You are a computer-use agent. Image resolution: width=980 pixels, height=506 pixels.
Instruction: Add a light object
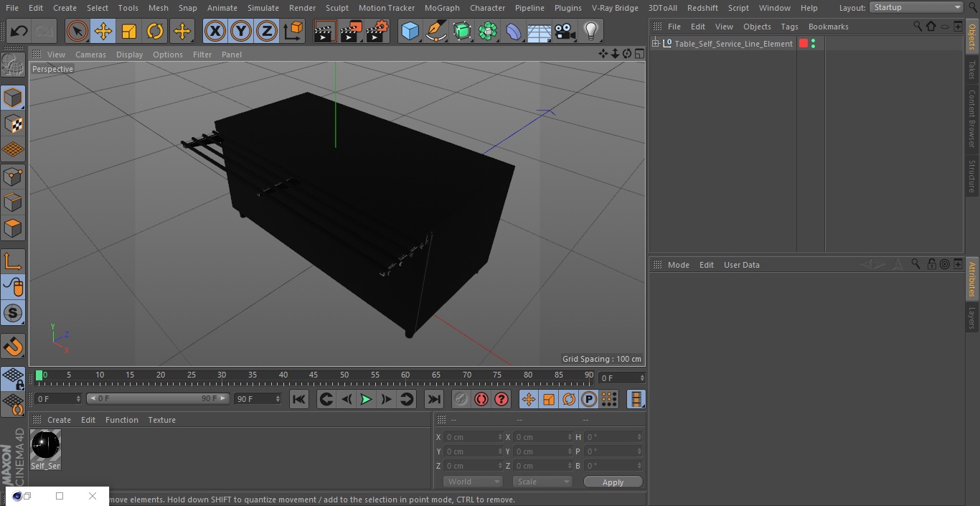pyautogui.click(x=591, y=32)
